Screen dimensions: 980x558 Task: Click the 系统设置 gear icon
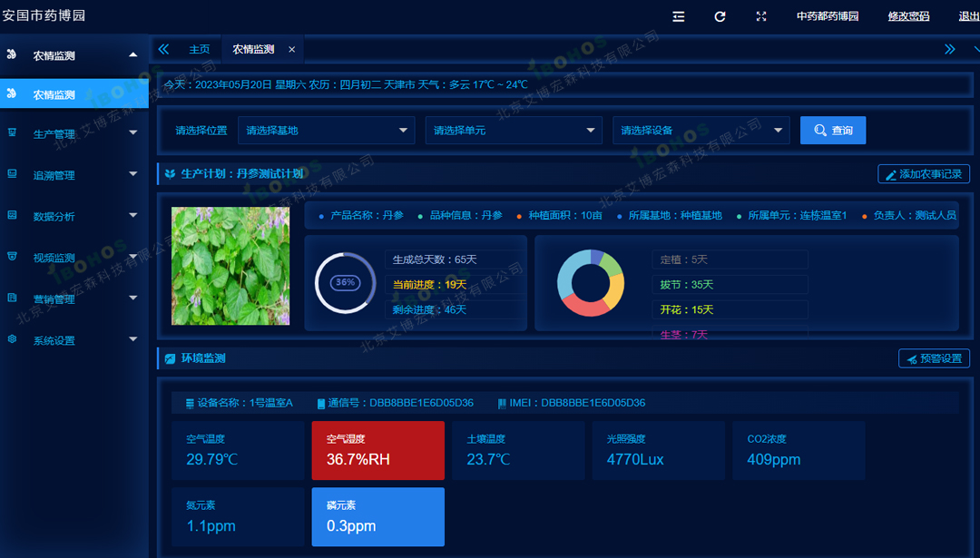[12, 340]
